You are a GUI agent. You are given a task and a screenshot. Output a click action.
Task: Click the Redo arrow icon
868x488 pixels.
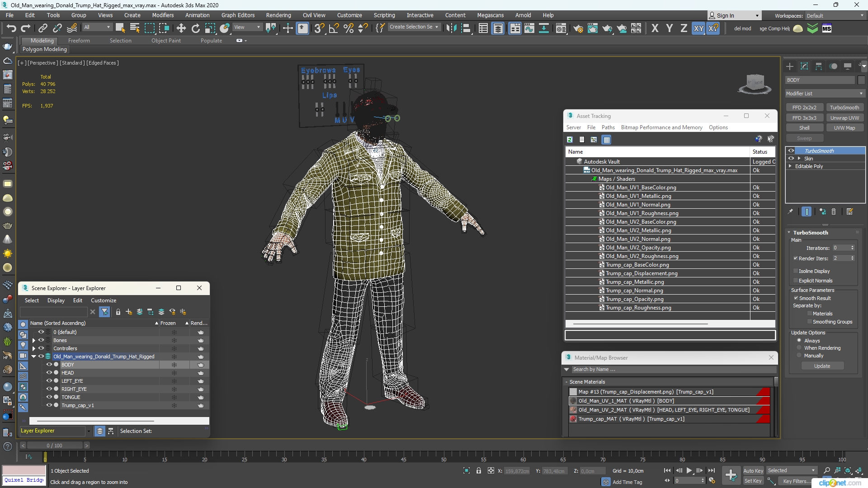coord(26,28)
